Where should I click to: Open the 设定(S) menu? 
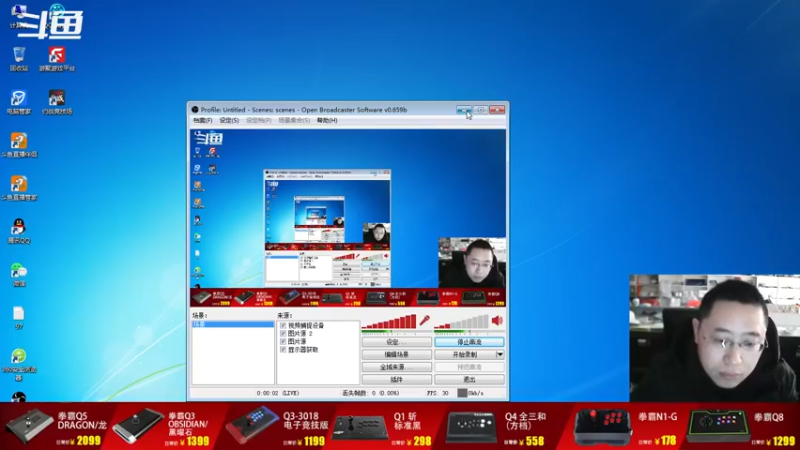click(229, 120)
